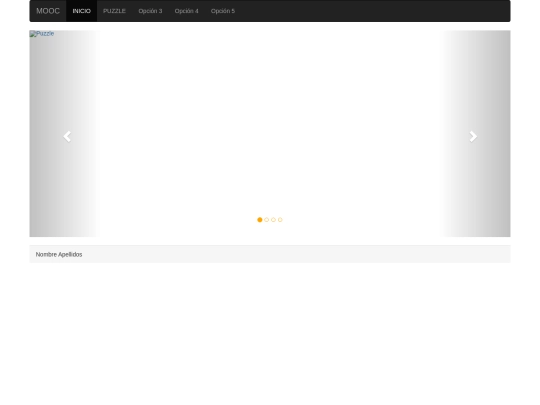Switch to the PUZZLE menu item
540x405 pixels.
(114, 11)
